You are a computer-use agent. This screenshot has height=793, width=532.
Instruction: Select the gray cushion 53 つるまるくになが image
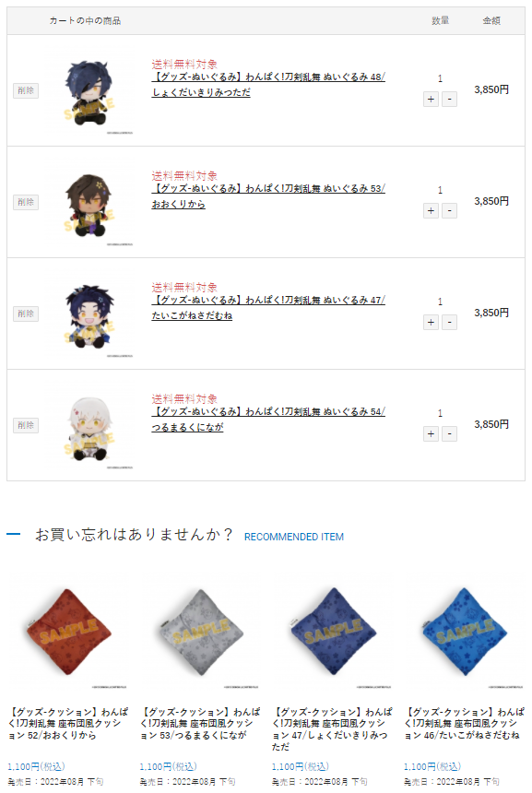coord(200,633)
